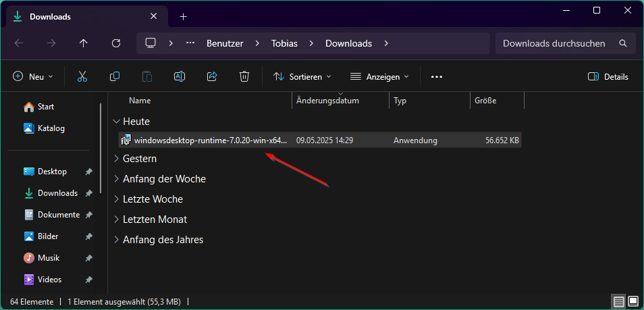Expand the Letzte Woche group

click(117, 199)
